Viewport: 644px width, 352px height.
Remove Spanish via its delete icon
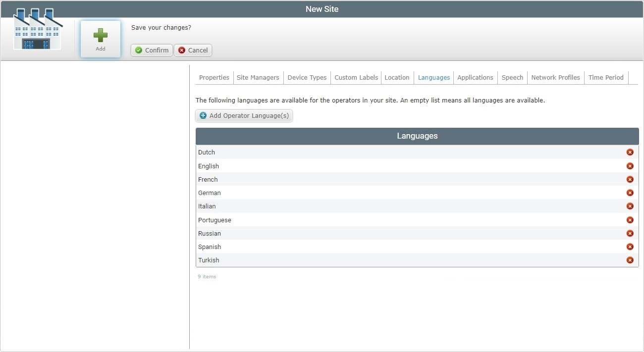[x=630, y=247]
